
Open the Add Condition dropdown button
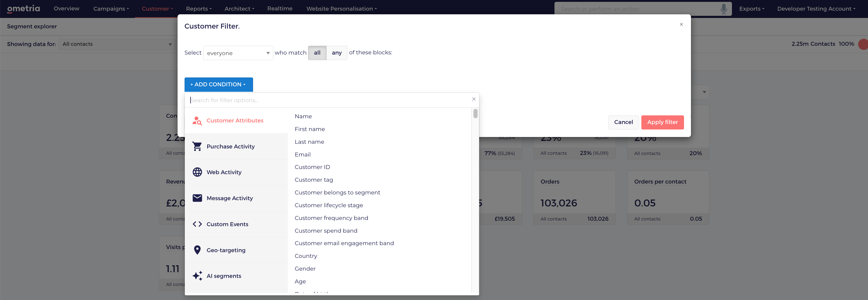point(218,84)
